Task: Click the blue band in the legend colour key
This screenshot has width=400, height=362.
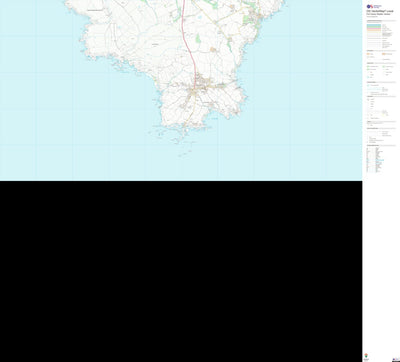Action: 374,25
